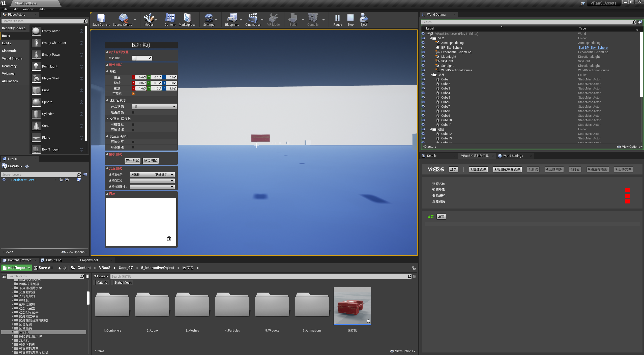The height and width of the screenshot is (355, 644).
Task: Lock the Content Browser with padlock icon
Action: point(414,268)
